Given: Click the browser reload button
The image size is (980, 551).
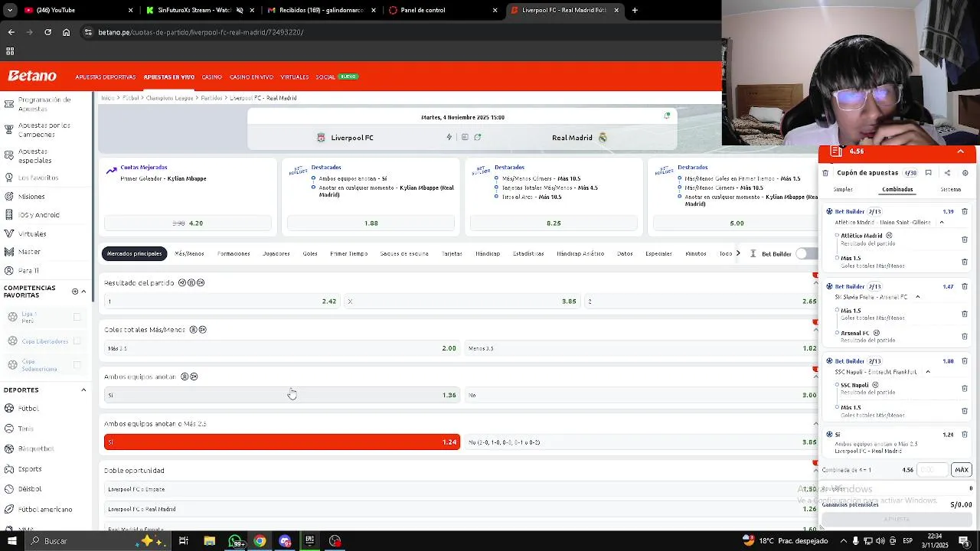Looking at the screenshot, I should pos(47,32).
